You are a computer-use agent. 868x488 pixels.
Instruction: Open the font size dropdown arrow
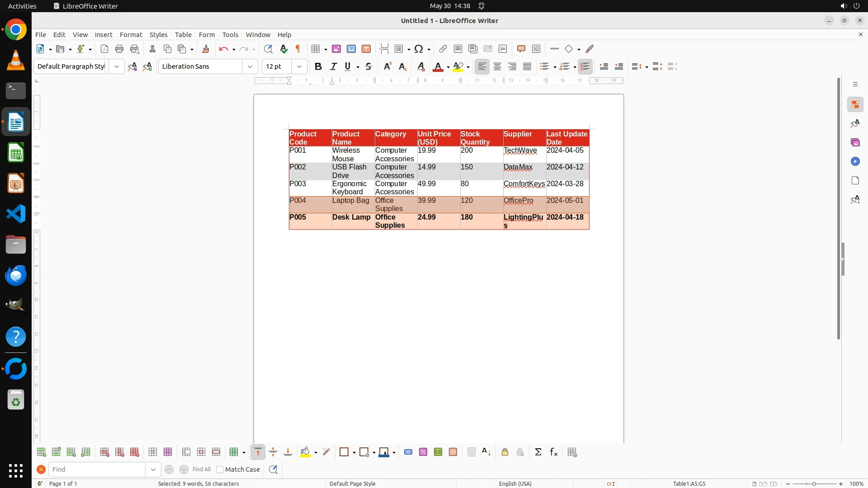(x=299, y=66)
